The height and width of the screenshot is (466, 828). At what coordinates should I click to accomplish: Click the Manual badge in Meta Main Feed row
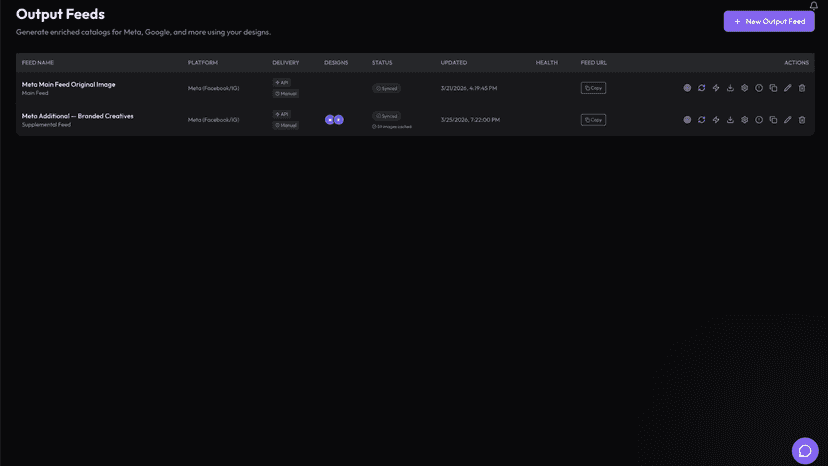pos(286,94)
